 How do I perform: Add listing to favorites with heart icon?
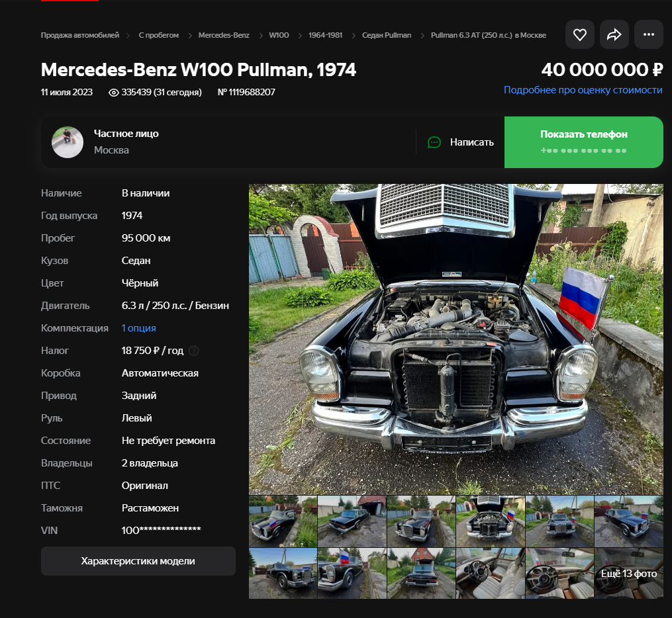coord(579,34)
